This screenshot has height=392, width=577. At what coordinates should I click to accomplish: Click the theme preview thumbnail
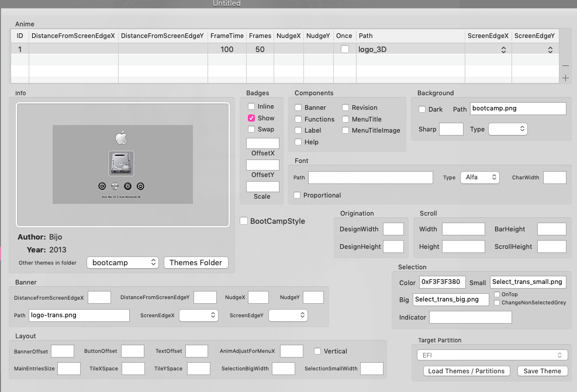123,164
